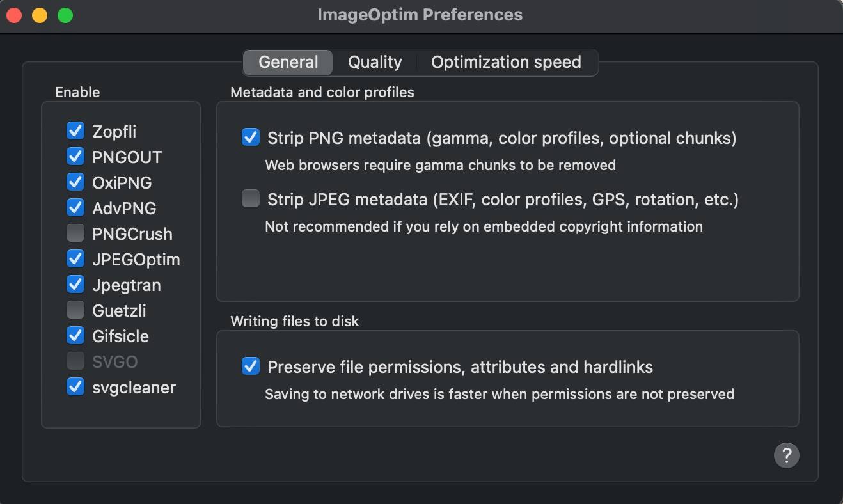Select the General tab
Image resolution: width=843 pixels, height=504 pixels.
[288, 62]
